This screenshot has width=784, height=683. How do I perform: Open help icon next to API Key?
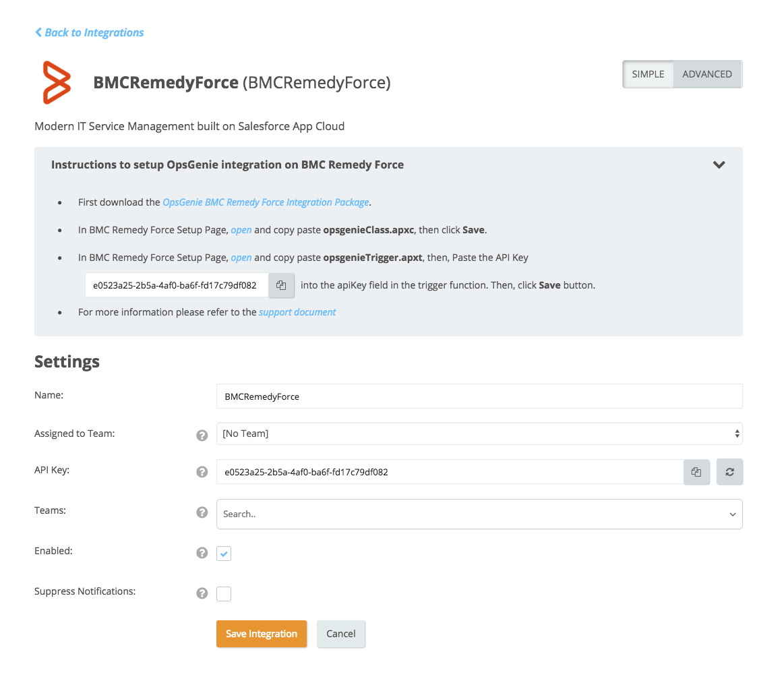202,472
